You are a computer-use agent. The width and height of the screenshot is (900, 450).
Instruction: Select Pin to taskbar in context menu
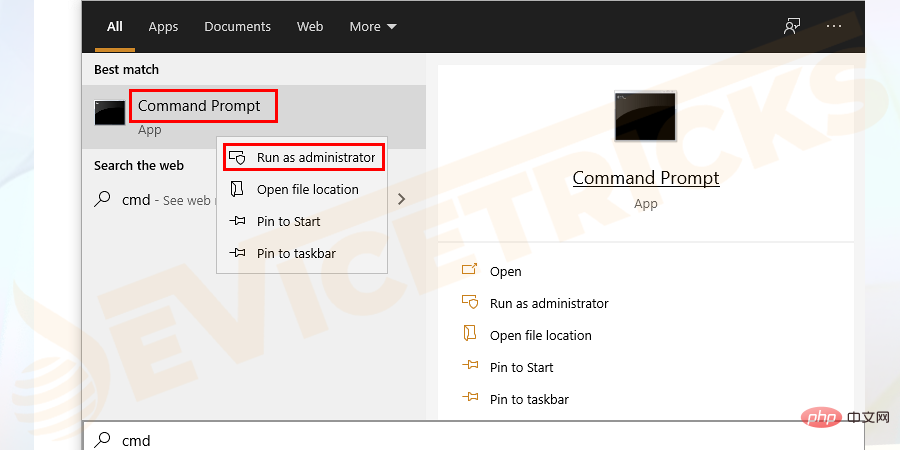[x=296, y=254]
